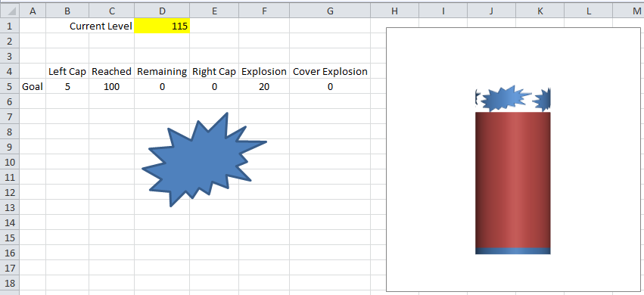
Task: Select the explosion picture atop the chart bar
Action: pyautogui.click(x=512, y=99)
